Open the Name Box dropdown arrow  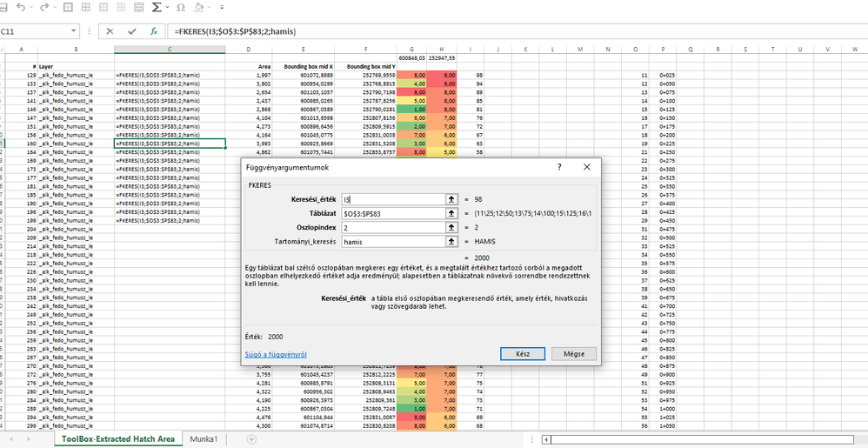(74, 31)
